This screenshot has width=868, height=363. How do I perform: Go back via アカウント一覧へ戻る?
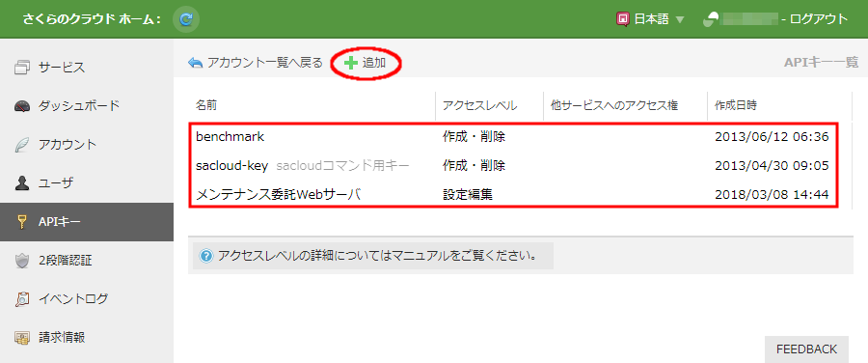[x=256, y=63]
